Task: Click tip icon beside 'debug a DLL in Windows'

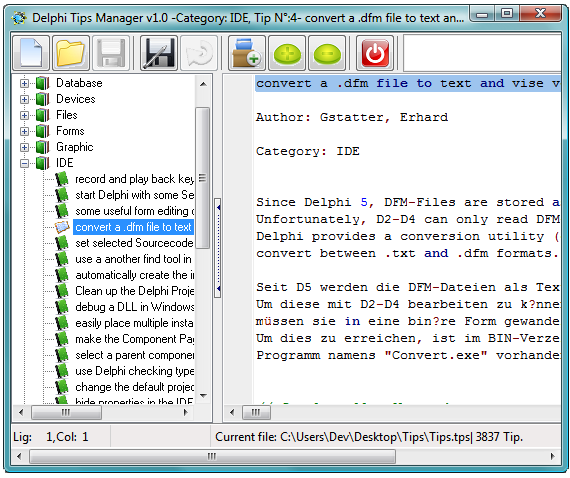Action: [62, 307]
